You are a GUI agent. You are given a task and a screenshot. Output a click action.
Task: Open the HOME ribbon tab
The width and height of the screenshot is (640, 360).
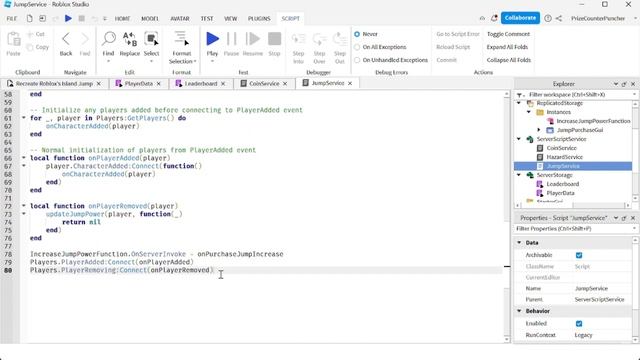[122, 18]
